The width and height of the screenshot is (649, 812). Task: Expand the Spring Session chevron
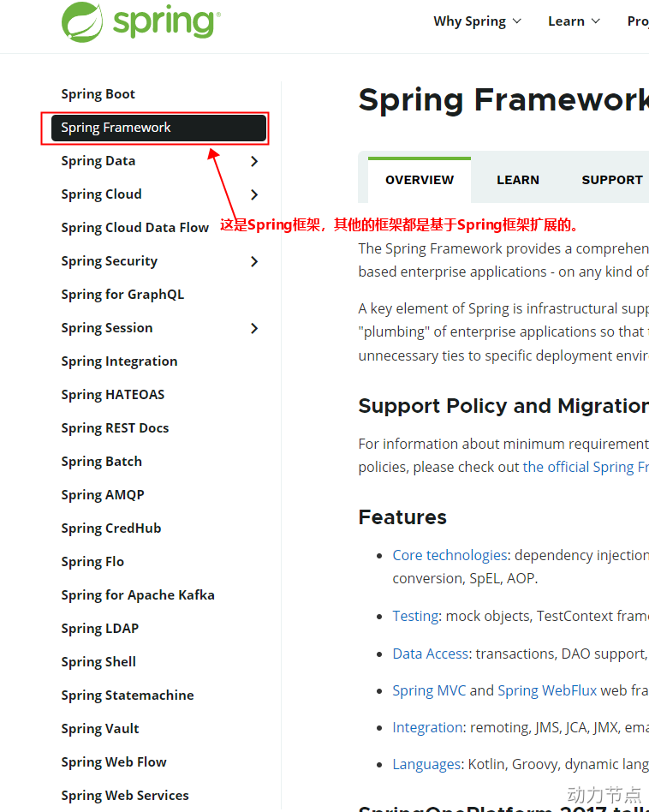[x=254, y=328]
